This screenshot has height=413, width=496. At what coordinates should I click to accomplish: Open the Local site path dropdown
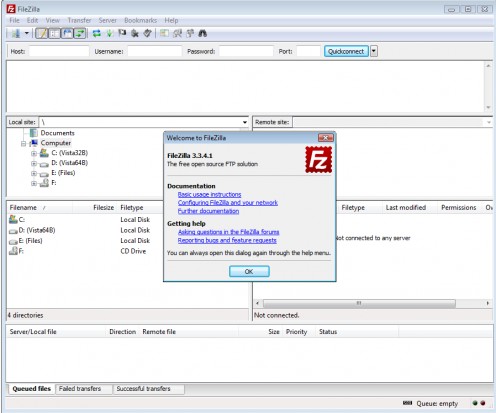coord(245,122)
